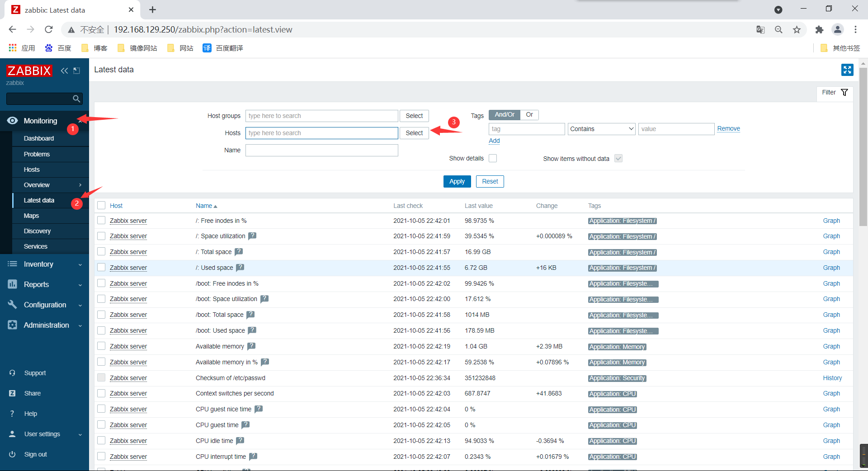Expand the Inventory menu section
The height and width of the screenshot is (471, 868).
point(44,264)
